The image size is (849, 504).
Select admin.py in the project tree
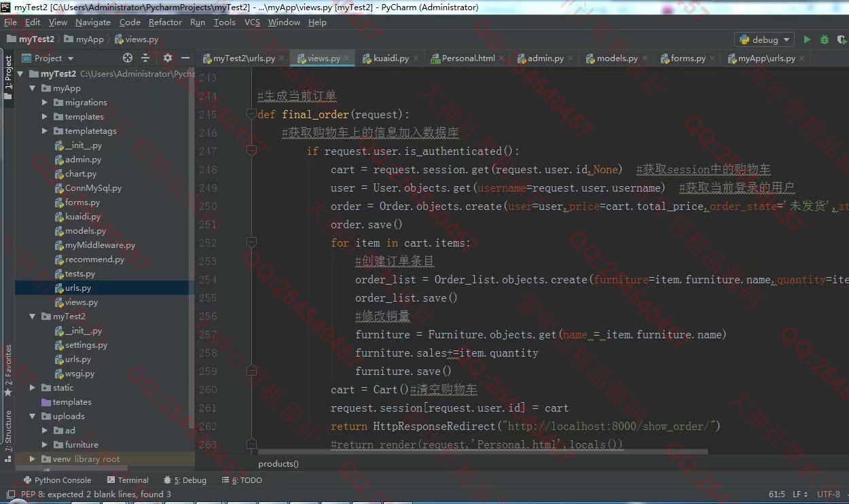pyautogui.click(x=83, y=160)
